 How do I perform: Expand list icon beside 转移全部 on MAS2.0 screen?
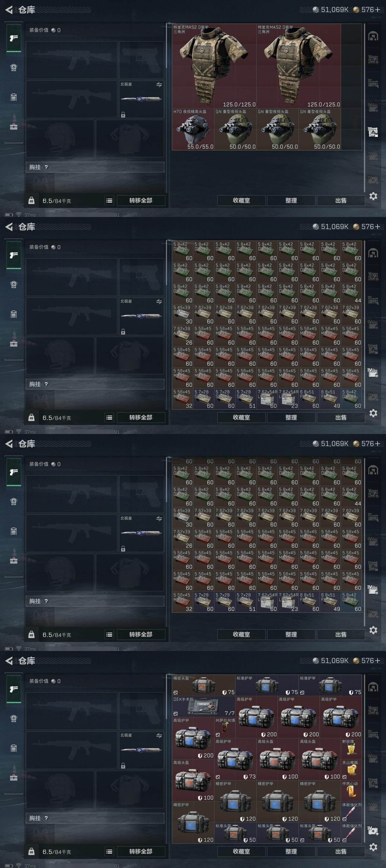coord(109,200)
